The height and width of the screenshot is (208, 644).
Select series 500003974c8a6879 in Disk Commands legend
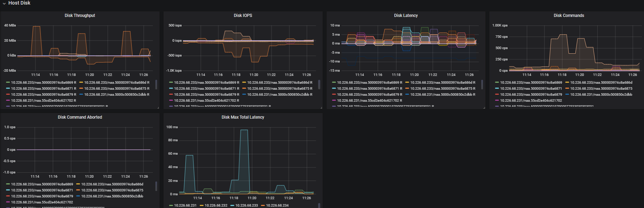coord(531,95)
